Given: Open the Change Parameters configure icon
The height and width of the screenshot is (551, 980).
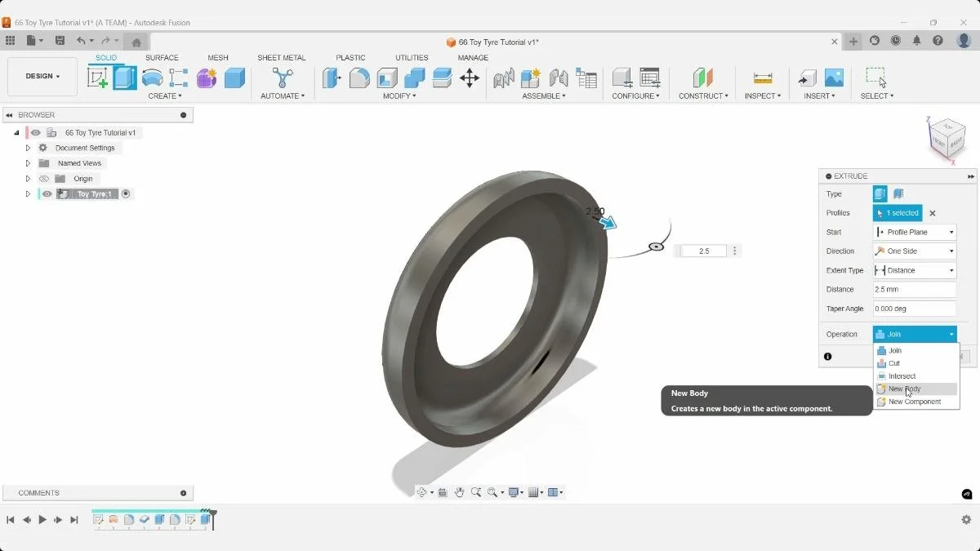Looking at the screenshot, I should (650, 78).
